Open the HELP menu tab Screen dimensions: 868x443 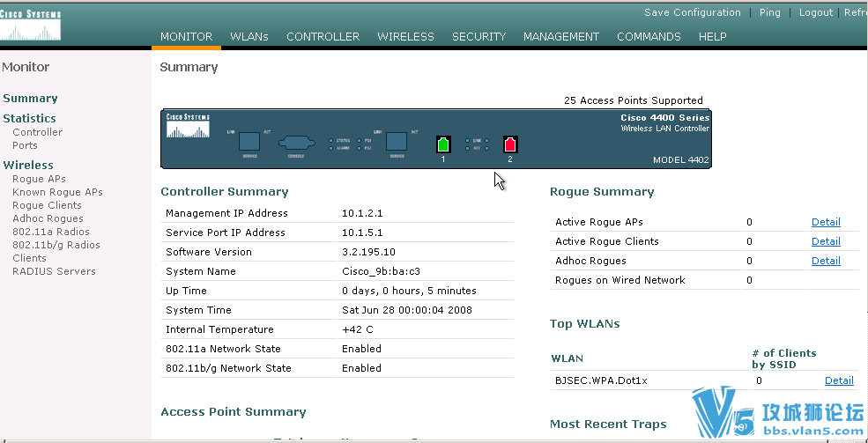pos(712,36)
